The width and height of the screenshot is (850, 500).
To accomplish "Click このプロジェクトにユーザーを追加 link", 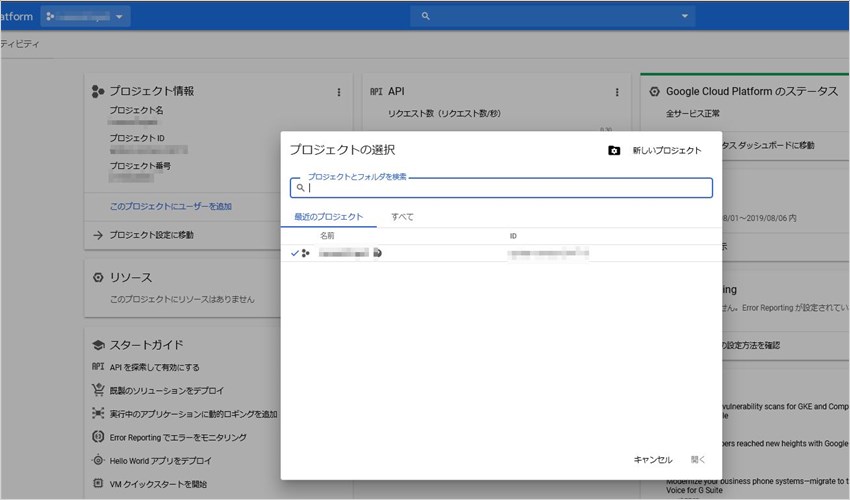I will (x=171, y=207).
